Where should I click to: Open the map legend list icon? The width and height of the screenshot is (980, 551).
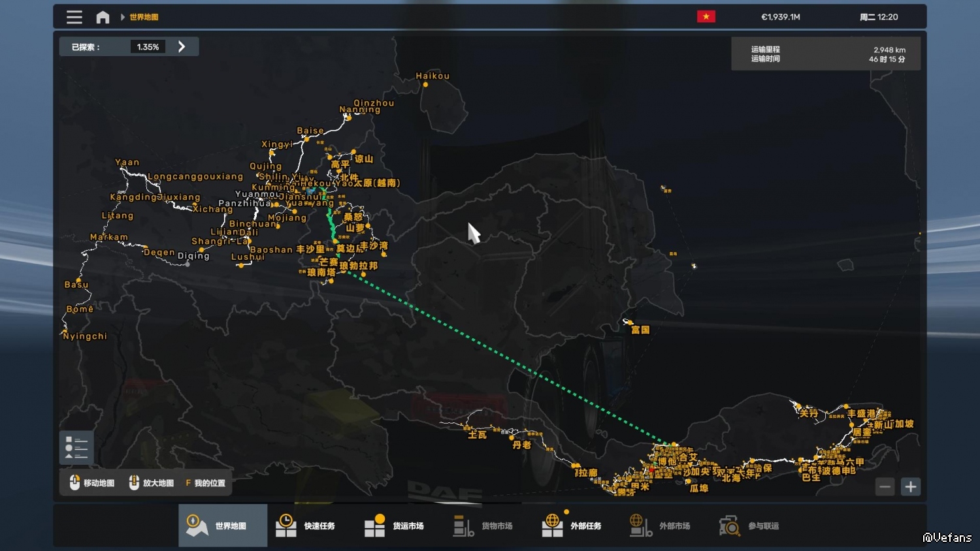[x=76, y=448]
